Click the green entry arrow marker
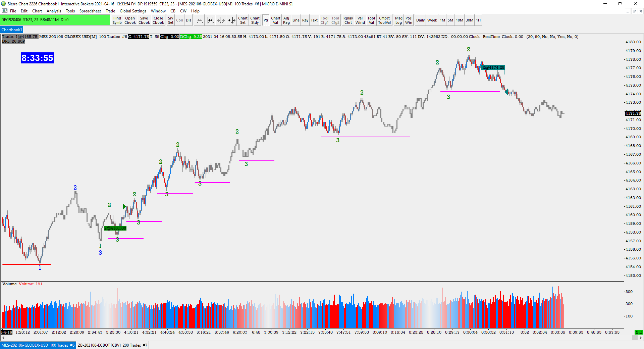 [x=124, y=206]
